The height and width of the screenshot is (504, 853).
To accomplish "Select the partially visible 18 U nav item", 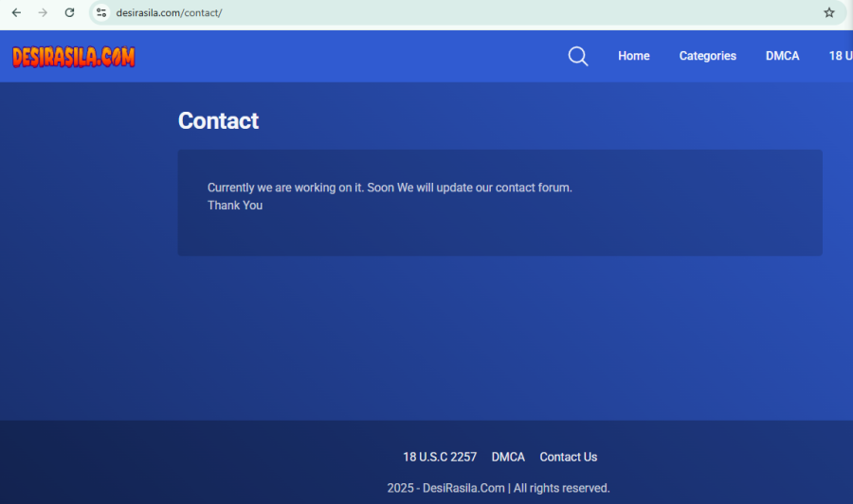I will point(841,56).
